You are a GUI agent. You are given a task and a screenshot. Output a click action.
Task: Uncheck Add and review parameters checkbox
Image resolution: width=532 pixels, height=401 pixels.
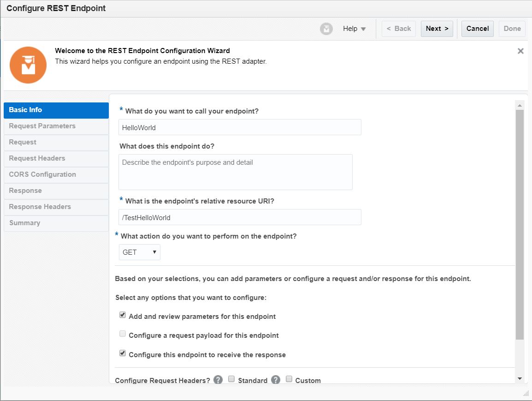123,315
